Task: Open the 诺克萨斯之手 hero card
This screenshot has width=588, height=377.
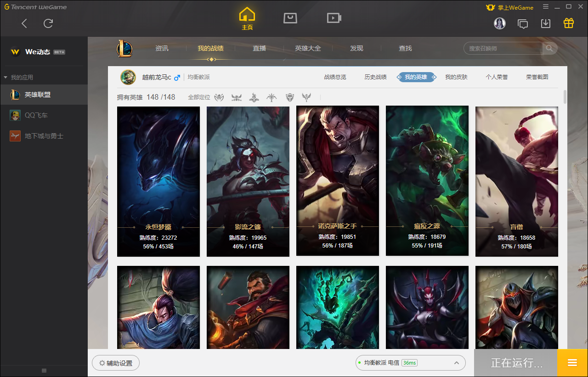Action: tap(338, 180)
